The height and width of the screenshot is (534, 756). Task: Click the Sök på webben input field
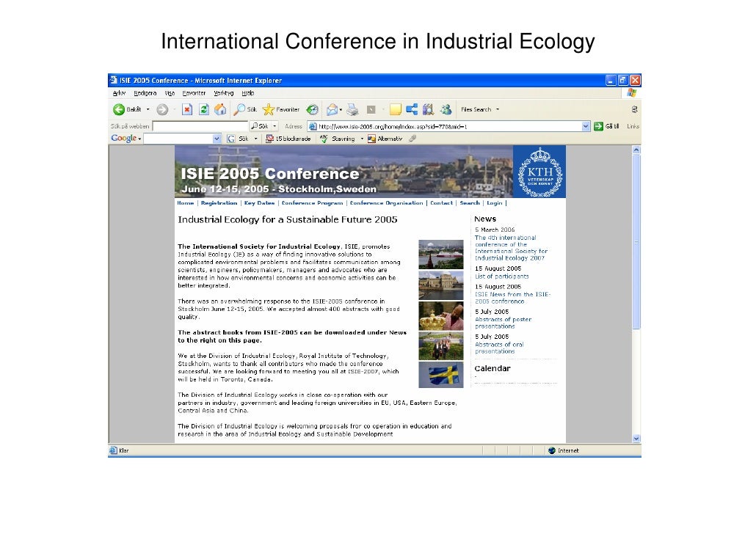200,126
